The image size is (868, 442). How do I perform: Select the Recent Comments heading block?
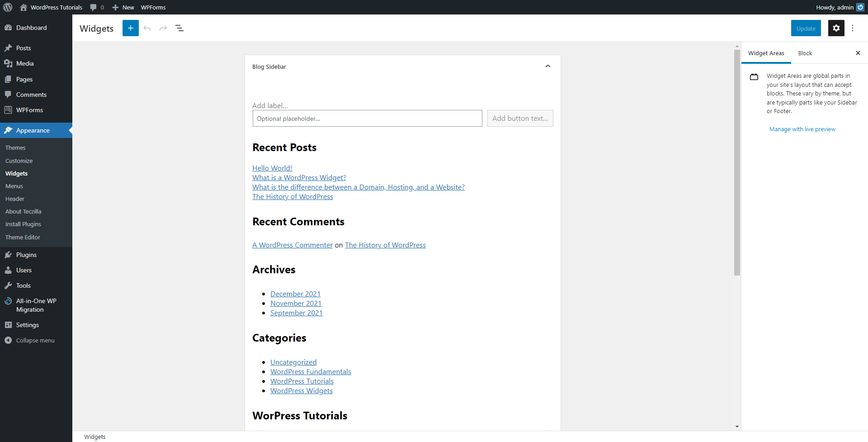(298, 222)
